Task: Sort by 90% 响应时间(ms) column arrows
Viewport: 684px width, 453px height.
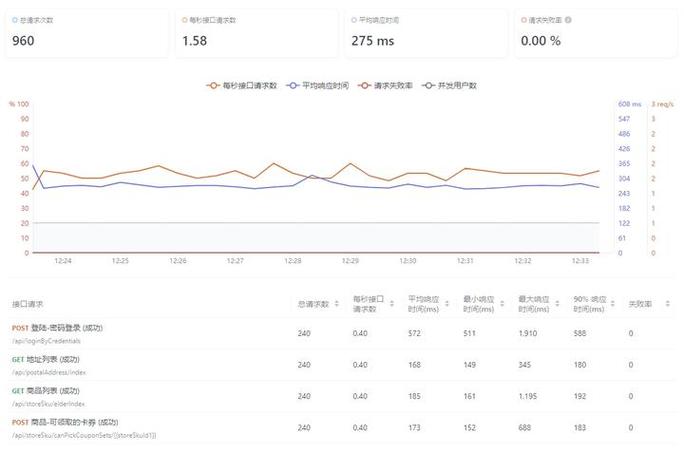Action: (612, 304)
